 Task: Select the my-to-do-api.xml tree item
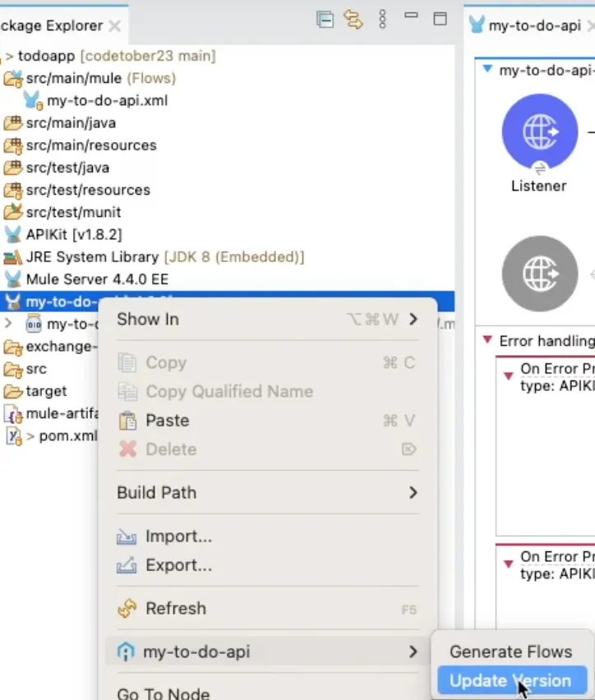click(107, 100)
